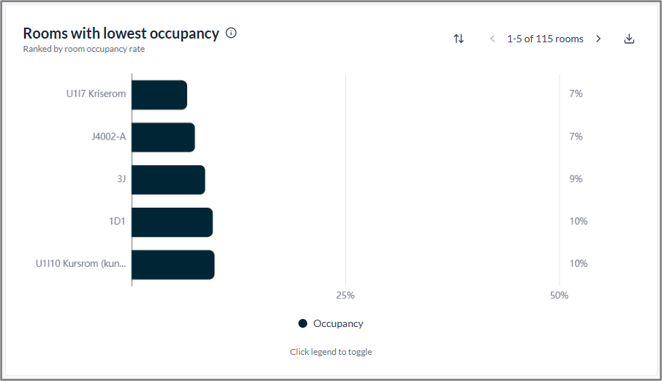
Task: Go to next page of rooms
Action: pyautogui.click(x=598, y=39)
